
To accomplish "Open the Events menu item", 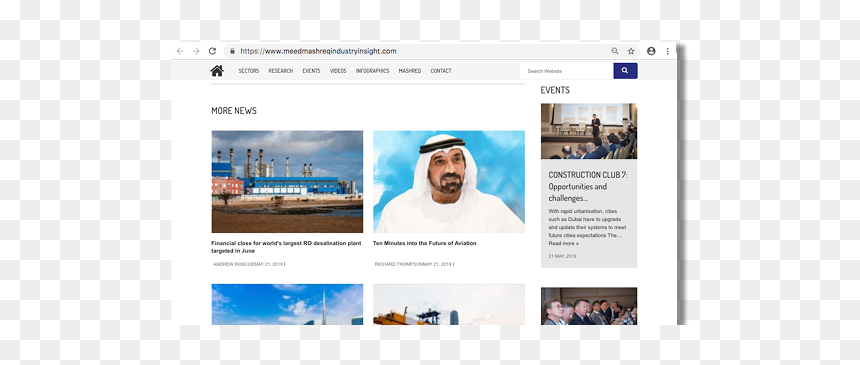I will tap(312, 71).
